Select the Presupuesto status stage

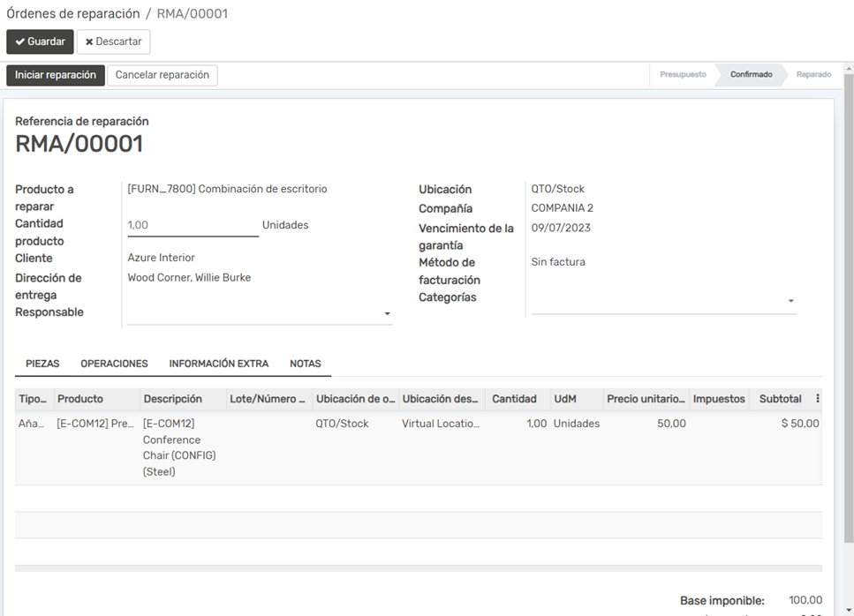(x=683, y=75)
